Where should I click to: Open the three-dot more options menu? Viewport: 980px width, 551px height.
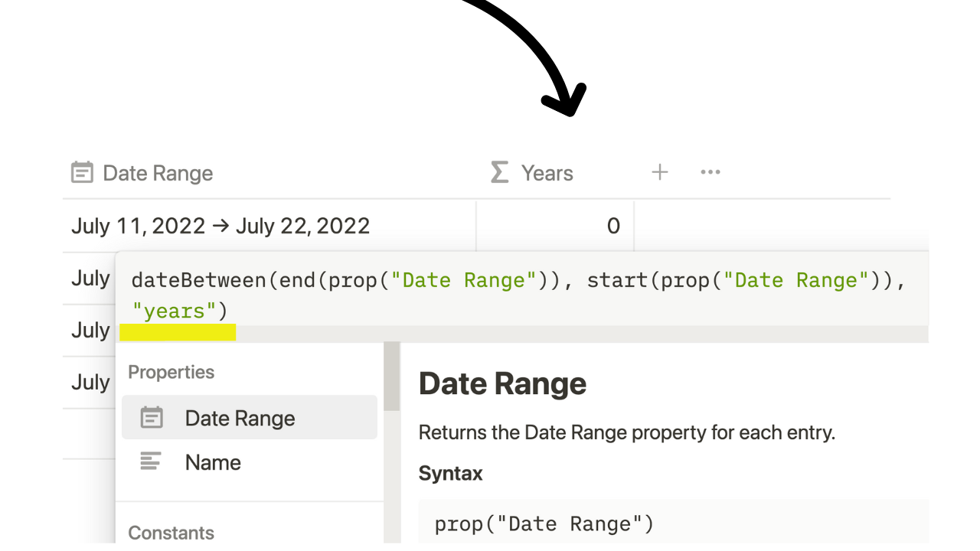coord(710,172)
